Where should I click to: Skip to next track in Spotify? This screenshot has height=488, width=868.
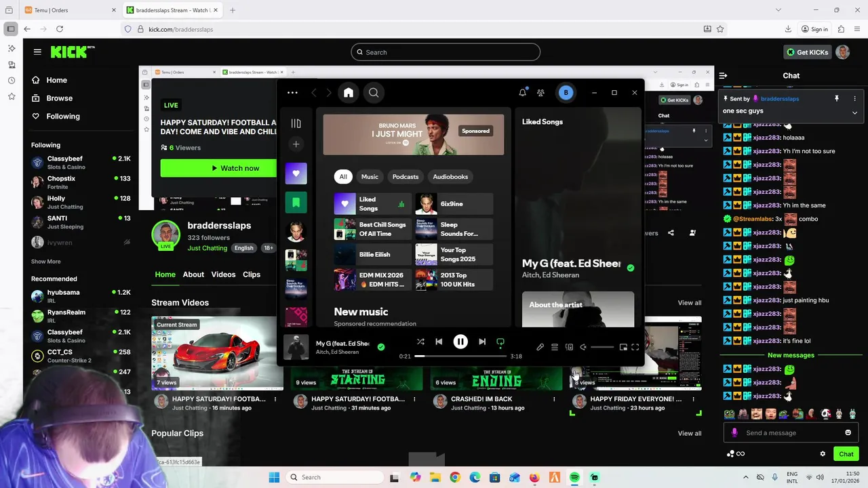[482, 342]
